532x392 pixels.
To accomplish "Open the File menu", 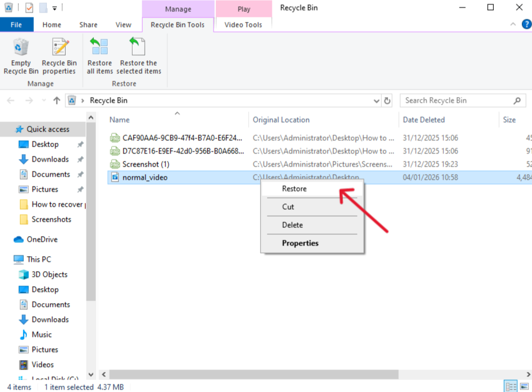I will click(x=16, y=24).
